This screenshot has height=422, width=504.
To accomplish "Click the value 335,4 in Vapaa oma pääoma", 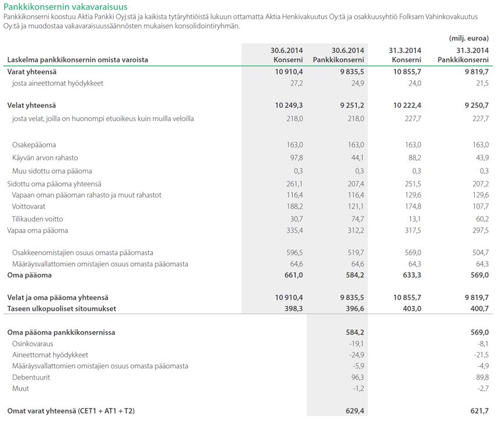I will coord(295,231).
